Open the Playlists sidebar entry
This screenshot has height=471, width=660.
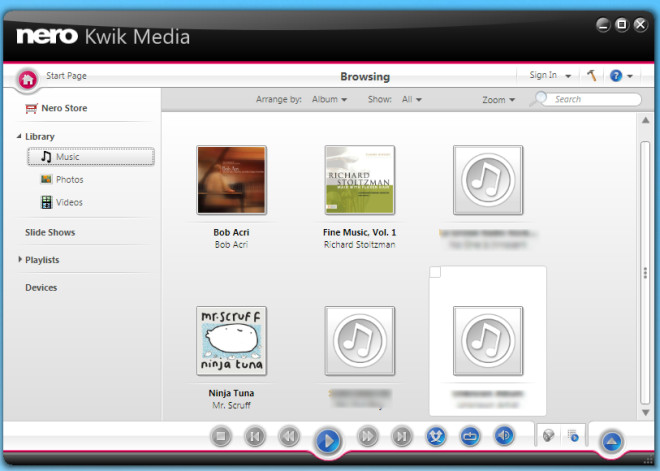coord(42,260)
